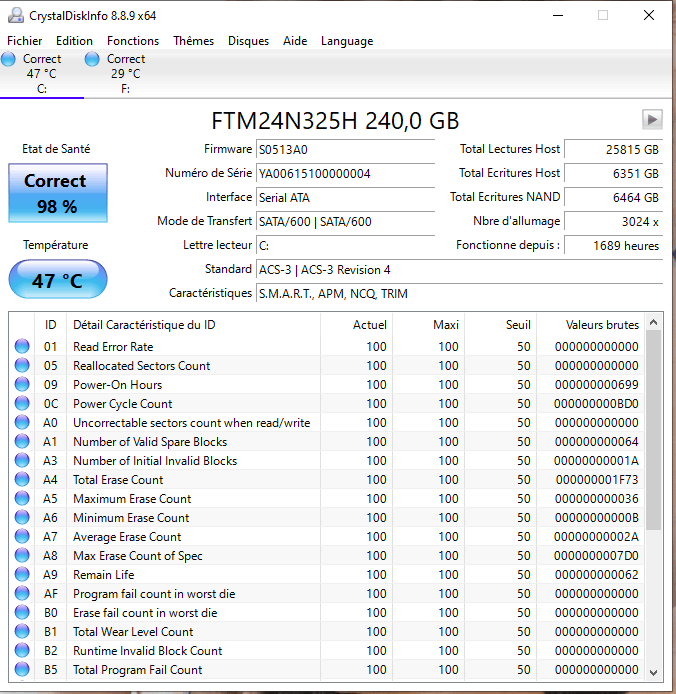Click status icon for Average Erase Count
This screenshot has height=694, width=676.
[x=22, y=536]
